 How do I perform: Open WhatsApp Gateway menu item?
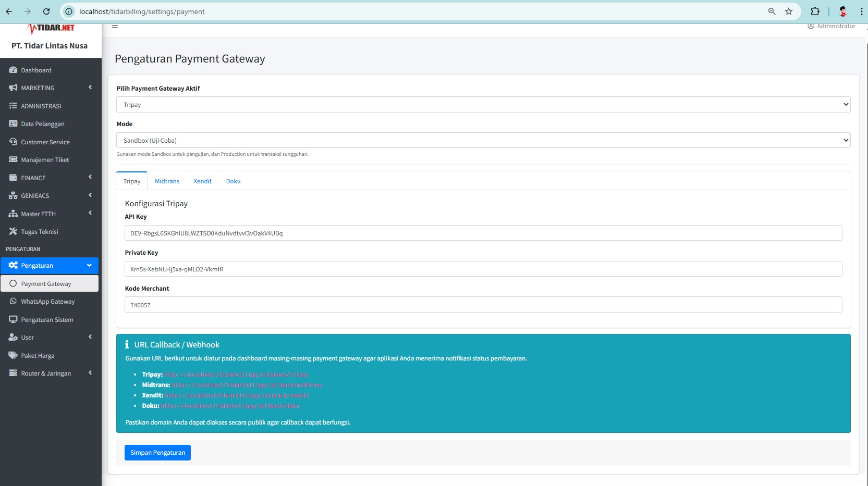click(x=50, y=302)
